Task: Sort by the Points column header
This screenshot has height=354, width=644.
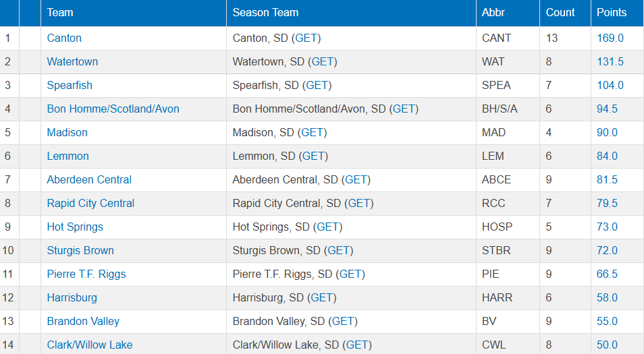Action: pos(612,13)
